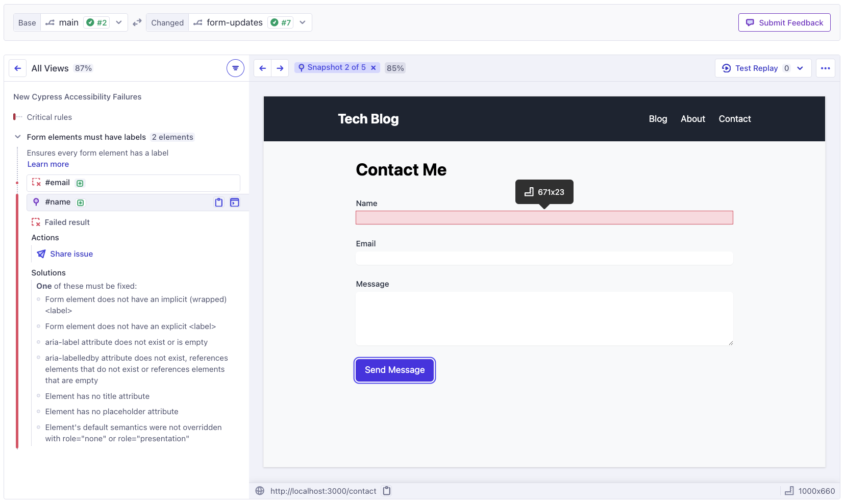Swap Base and Changed branches with swap icon

click(136, 22)
